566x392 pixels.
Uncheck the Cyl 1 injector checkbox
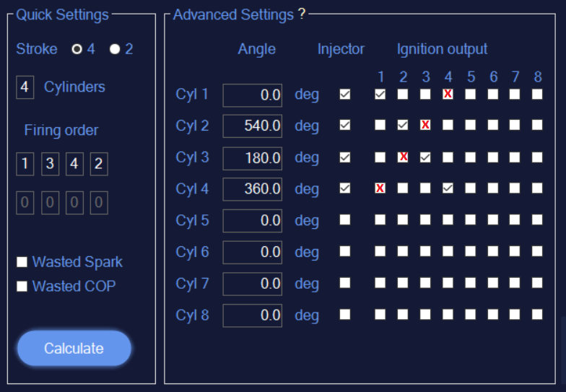[345, 94]
